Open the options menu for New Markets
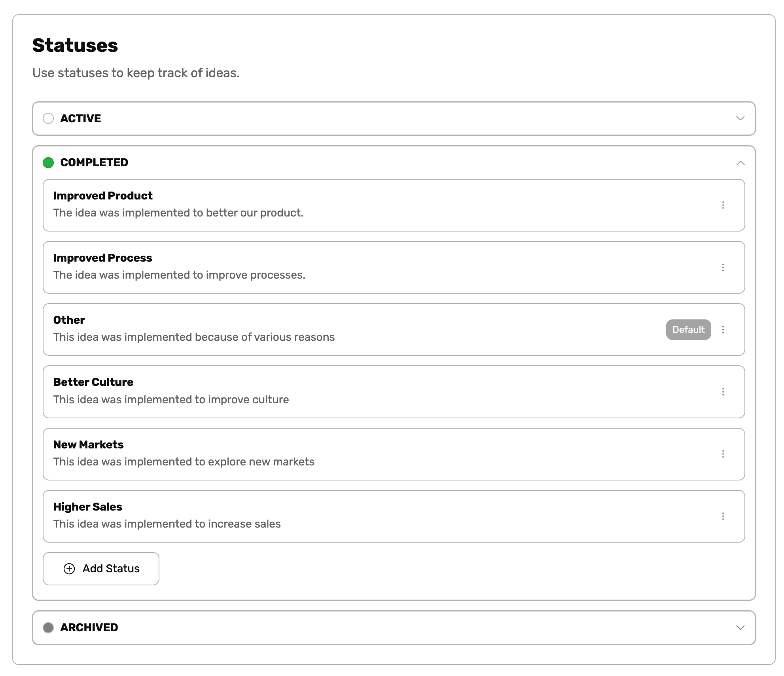The image size is (784, 676). click(724, 454)
